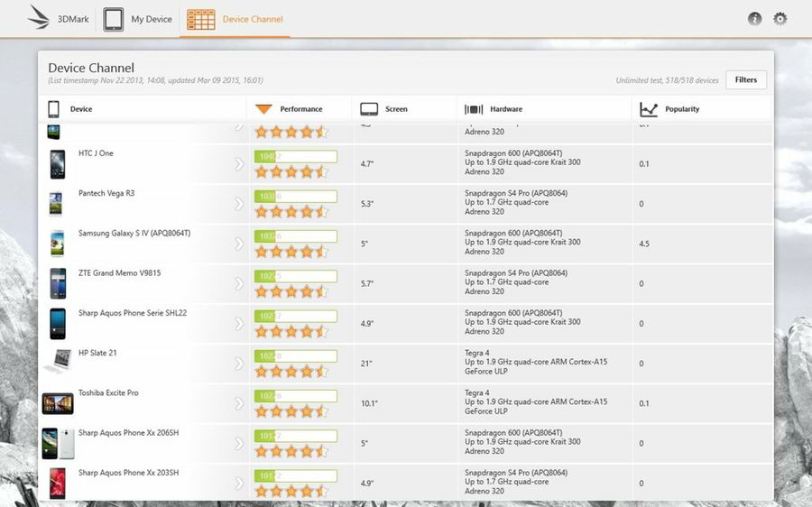
Task: Switch to the My Device tab
Action: coord(151,19)
